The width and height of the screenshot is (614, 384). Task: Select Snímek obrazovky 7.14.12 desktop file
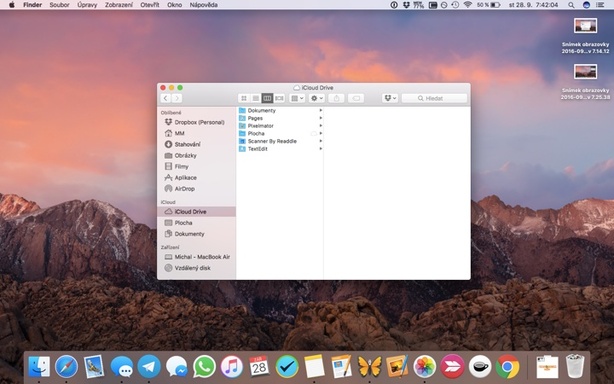coord(585,36)
